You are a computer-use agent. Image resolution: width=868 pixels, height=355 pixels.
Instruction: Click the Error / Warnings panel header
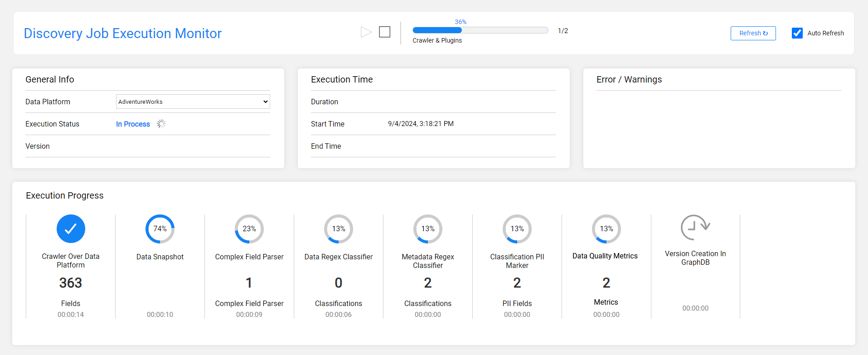tap(629, 79)
